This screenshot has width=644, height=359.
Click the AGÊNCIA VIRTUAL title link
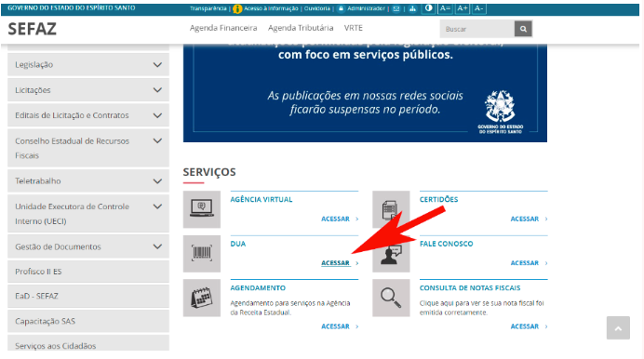click(262, 199)
